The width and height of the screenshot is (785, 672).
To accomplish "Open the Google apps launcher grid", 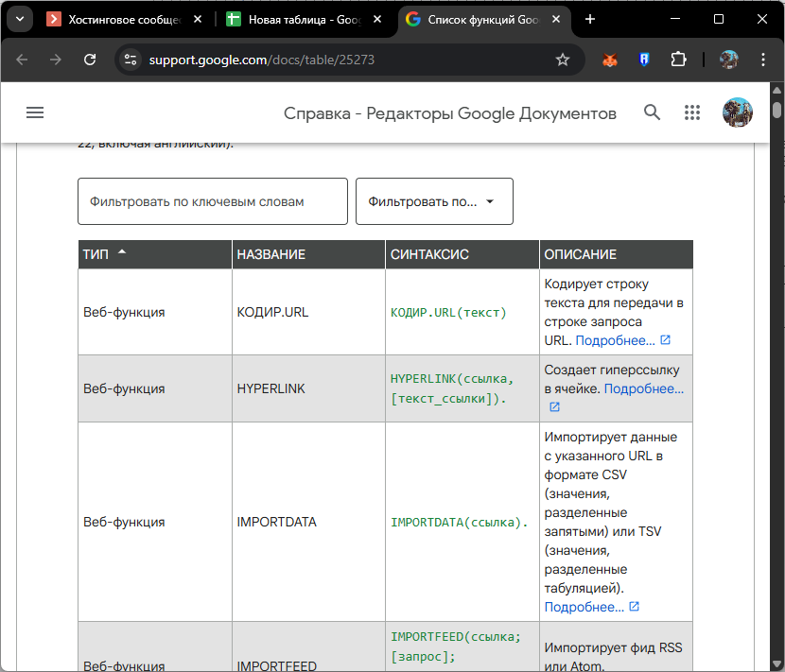I will coord(692,112).
